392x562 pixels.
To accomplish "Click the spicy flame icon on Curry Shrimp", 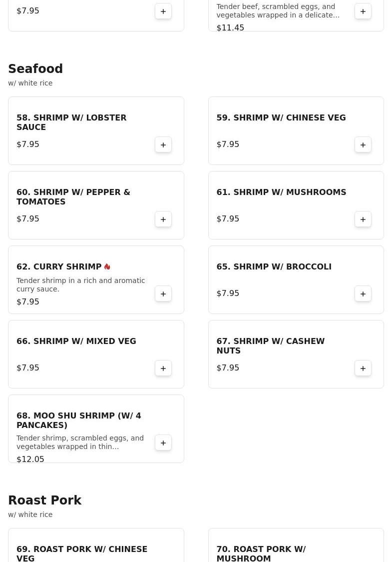I will click(107, 266).
